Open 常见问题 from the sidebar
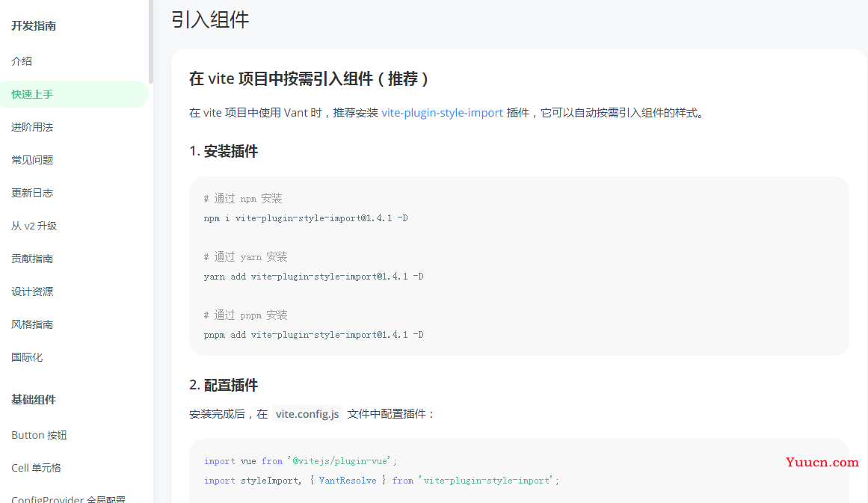Viewport: 868px width, 503px height. 32,160
